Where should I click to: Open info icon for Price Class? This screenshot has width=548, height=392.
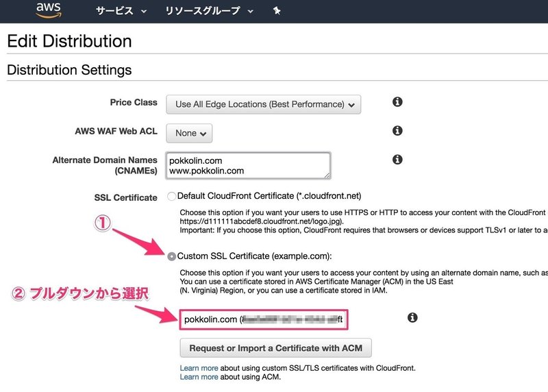(x=397, y=102)
